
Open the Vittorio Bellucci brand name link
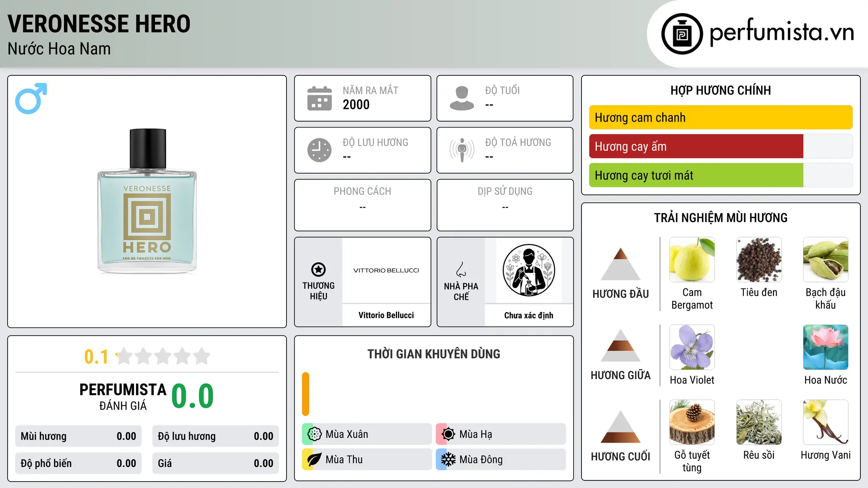coord(386,315)
